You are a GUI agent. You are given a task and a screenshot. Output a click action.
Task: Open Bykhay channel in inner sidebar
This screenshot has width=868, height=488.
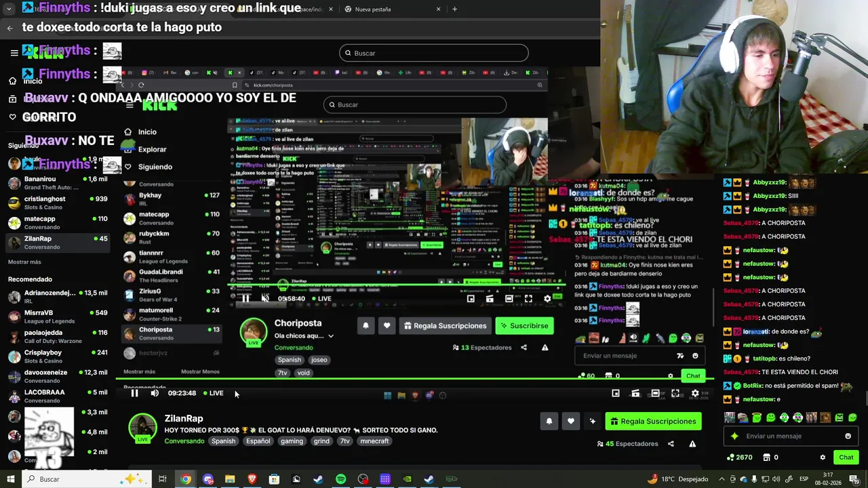coord(172,199)
